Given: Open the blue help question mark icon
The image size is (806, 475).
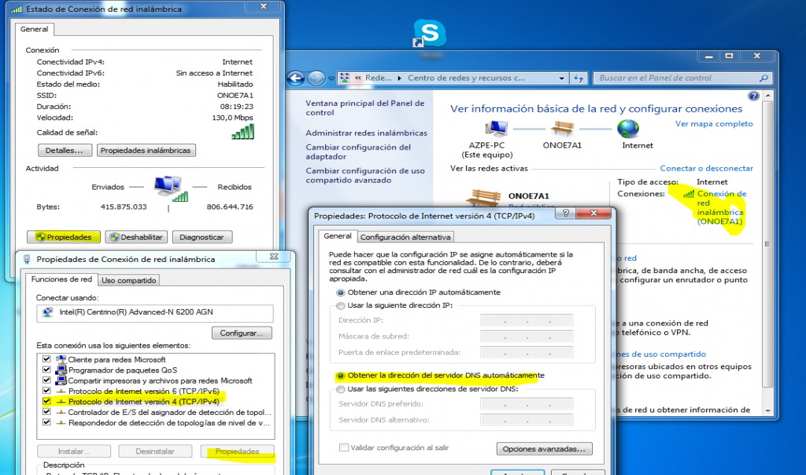Looking at the screenshot, I should pos(753,96).
